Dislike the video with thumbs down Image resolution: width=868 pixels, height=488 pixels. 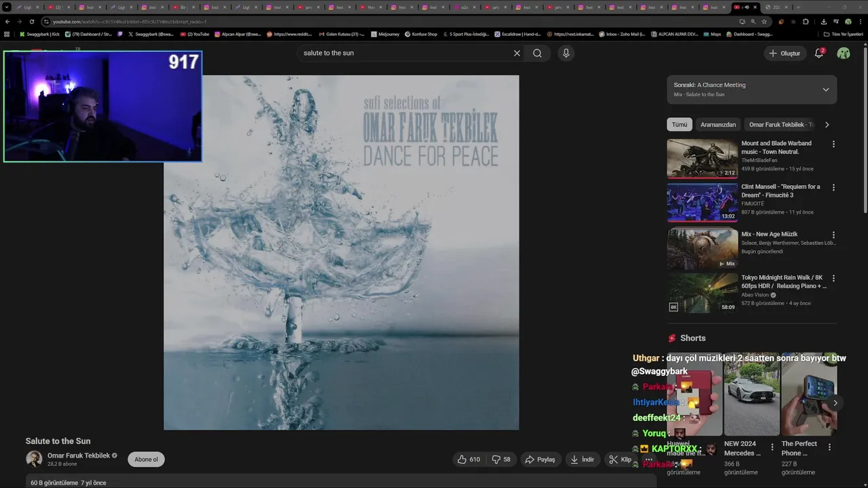(500, 460)
